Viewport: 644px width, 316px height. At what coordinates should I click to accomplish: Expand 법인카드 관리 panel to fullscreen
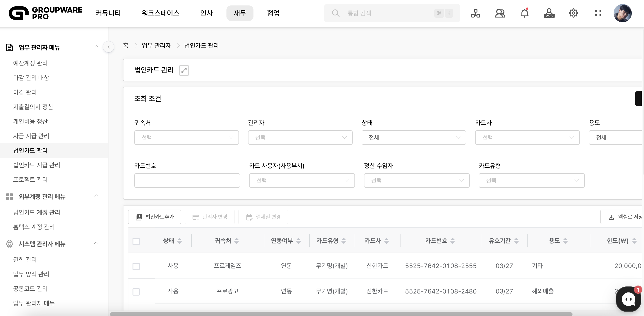[184, 70]
